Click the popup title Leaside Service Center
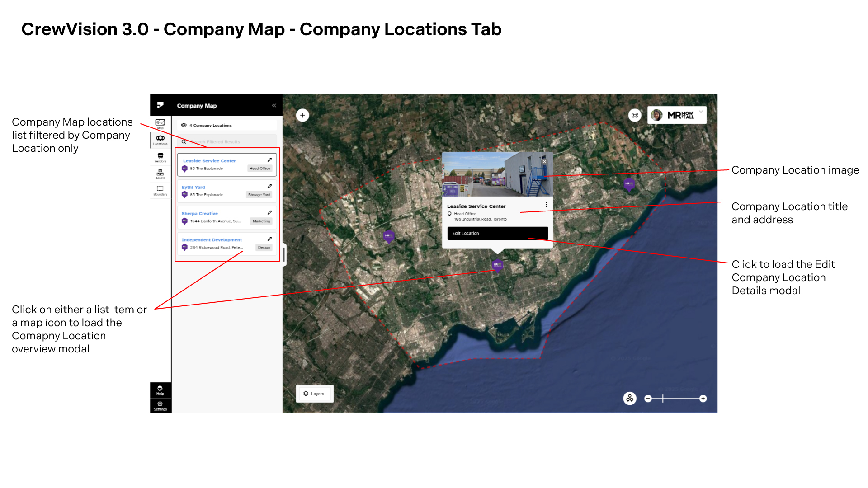 [x=476, y=206]
